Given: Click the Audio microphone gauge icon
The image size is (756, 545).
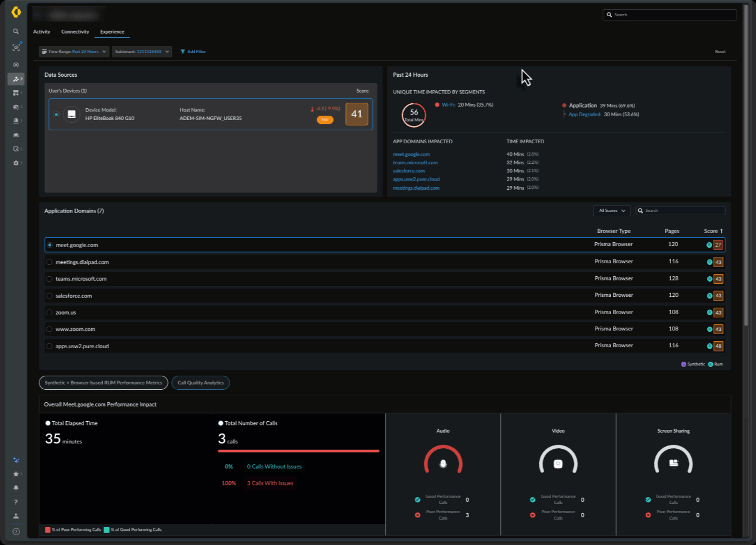Looking at the screenshot, I should 443,464.
